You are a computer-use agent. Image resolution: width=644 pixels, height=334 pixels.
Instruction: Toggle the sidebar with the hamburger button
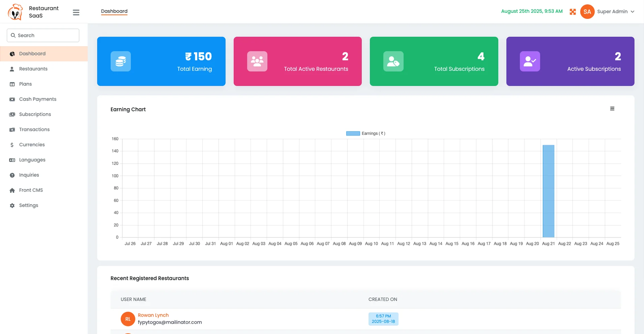click(x=76, y=12)
